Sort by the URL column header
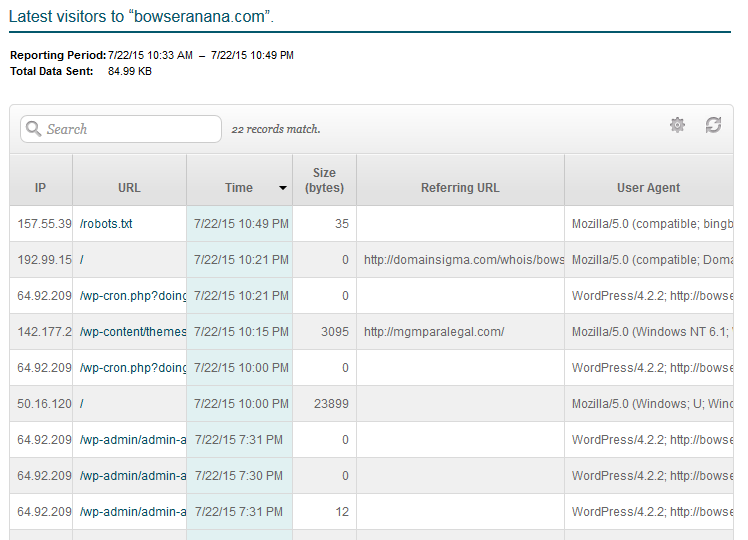 [x=129, y=187]
